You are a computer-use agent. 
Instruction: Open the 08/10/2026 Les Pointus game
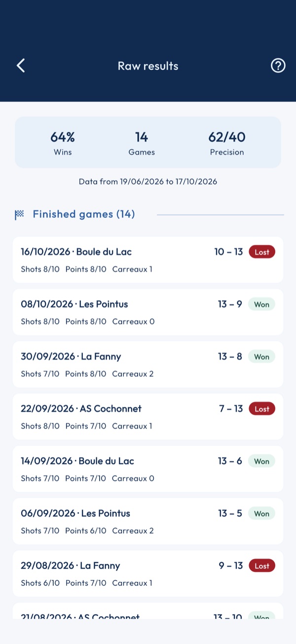[148, 312]
